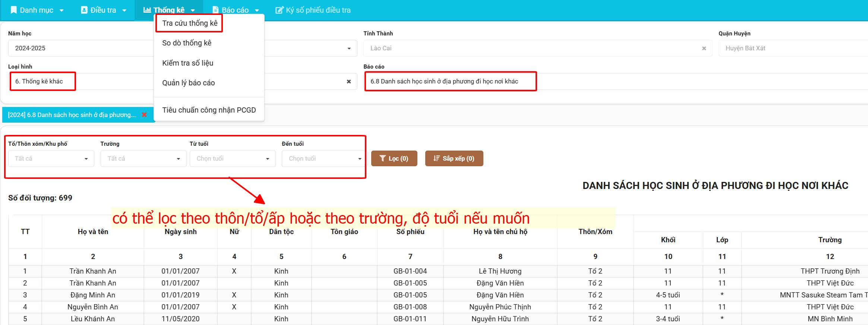Select Tra cứu thống kê menu item
Viewport: 868px width, 325px height.
pyautogui.click(x=190, y=23)
